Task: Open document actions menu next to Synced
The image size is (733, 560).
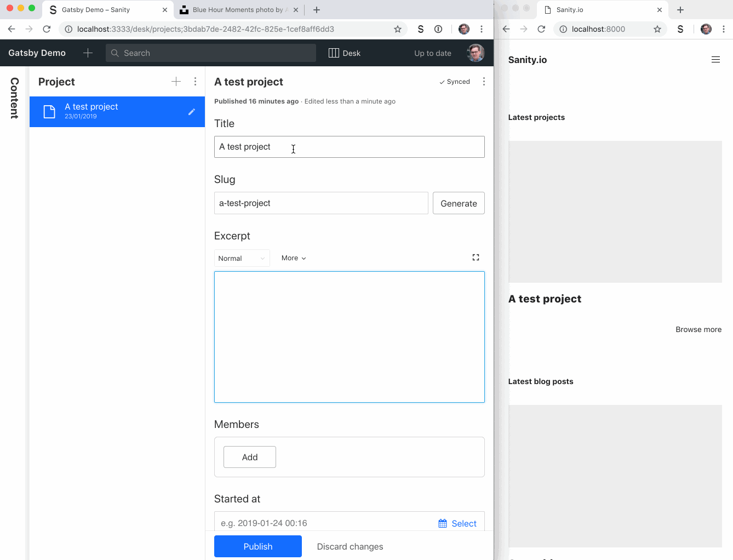Action: coord(484,81)
